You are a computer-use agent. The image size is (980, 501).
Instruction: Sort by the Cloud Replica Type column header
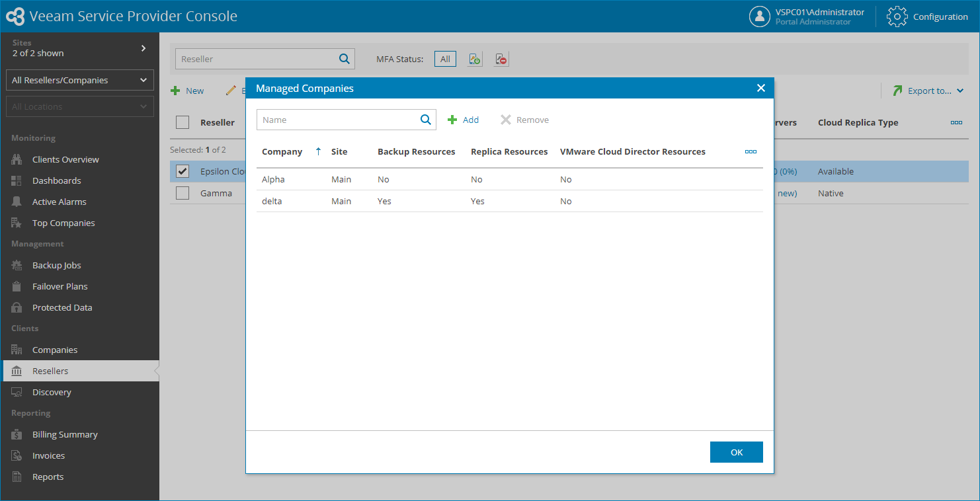(858, 122)
